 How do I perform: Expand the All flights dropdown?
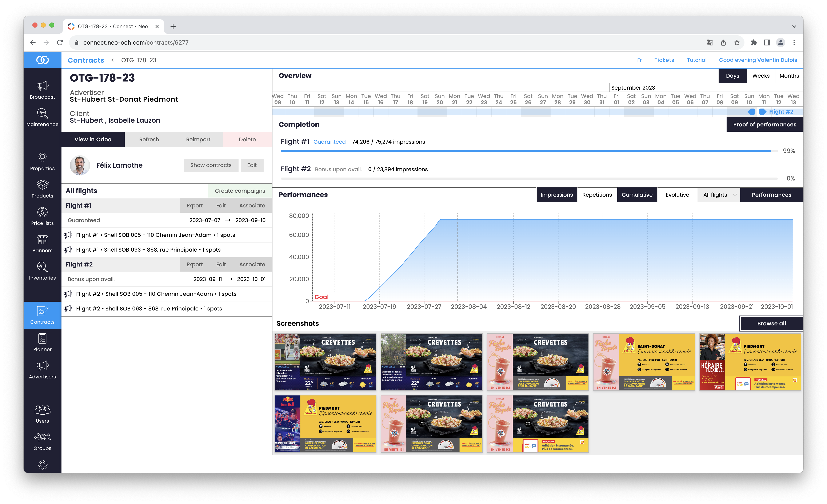point(719,195)
